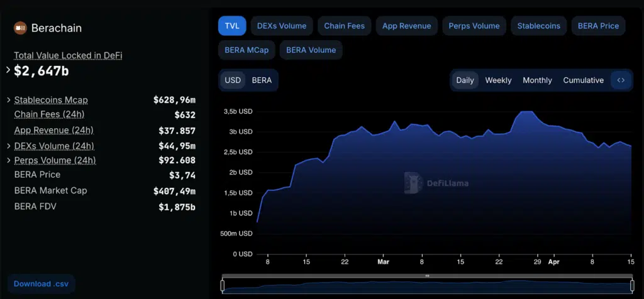Select the Cumulative view
The height and width of the screenshot is (299, 644).
(583, 80)
